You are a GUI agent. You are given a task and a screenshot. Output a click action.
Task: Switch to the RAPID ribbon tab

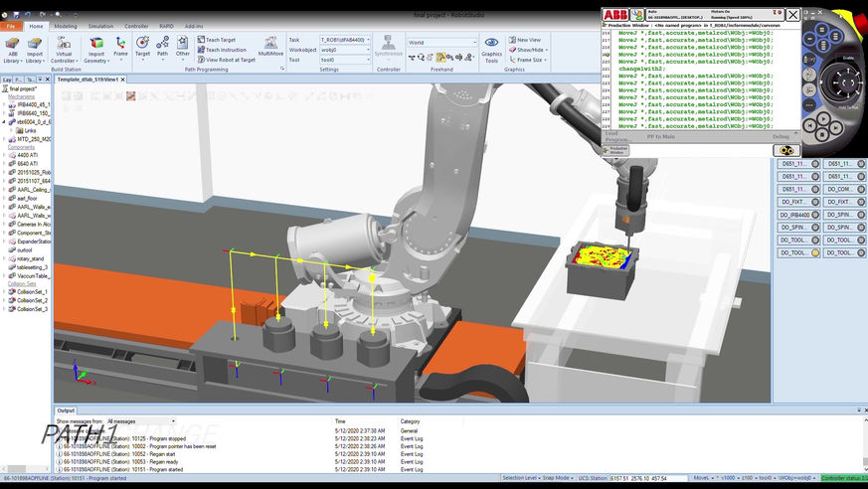pyautogui.click(x=166, y=26)
